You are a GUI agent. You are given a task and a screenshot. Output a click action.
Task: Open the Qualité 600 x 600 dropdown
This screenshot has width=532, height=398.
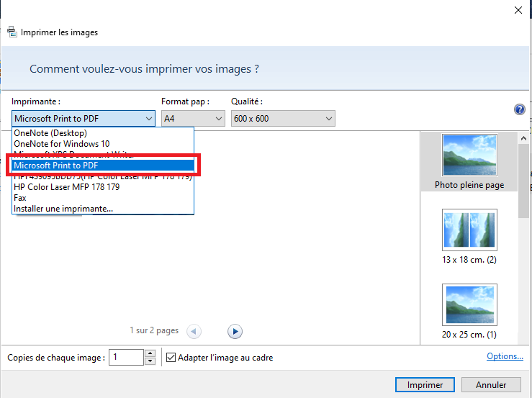click(x=283, y=119)
